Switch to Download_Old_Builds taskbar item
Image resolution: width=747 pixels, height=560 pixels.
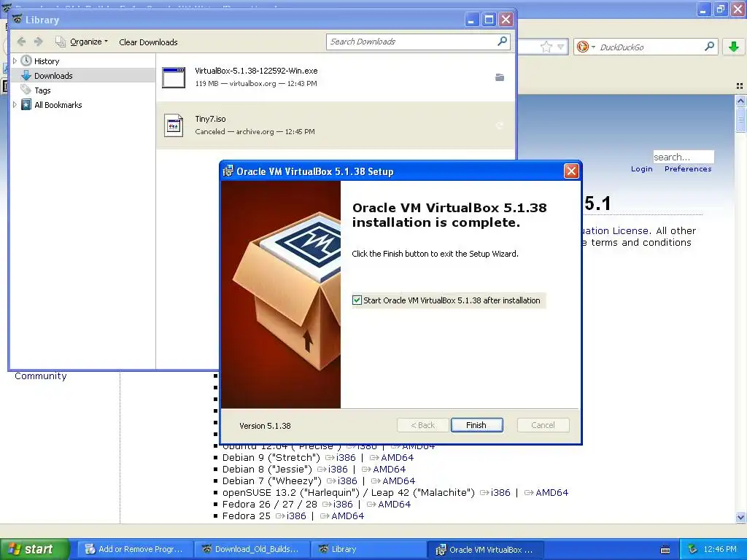[251, 550]
